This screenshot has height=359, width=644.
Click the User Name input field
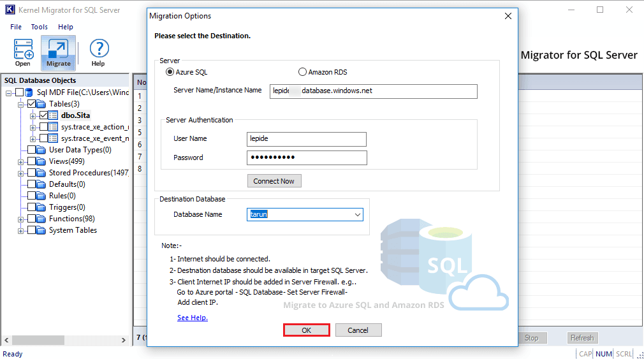tap(307, 139)
